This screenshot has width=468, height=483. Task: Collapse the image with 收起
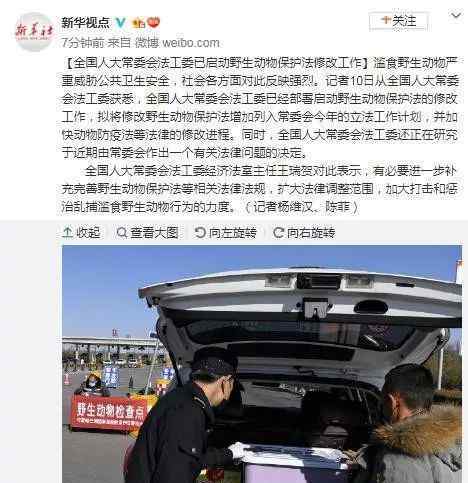(x=82, y=232)
